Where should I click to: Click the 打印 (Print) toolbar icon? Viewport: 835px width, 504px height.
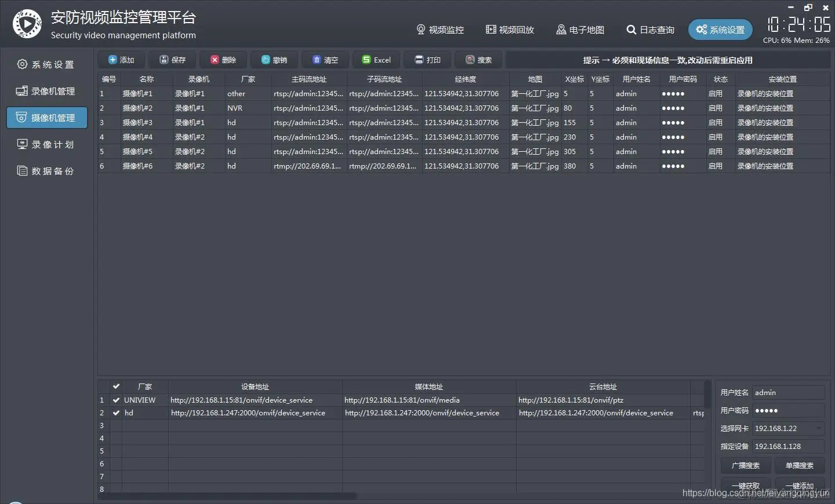tap(427, 59)
